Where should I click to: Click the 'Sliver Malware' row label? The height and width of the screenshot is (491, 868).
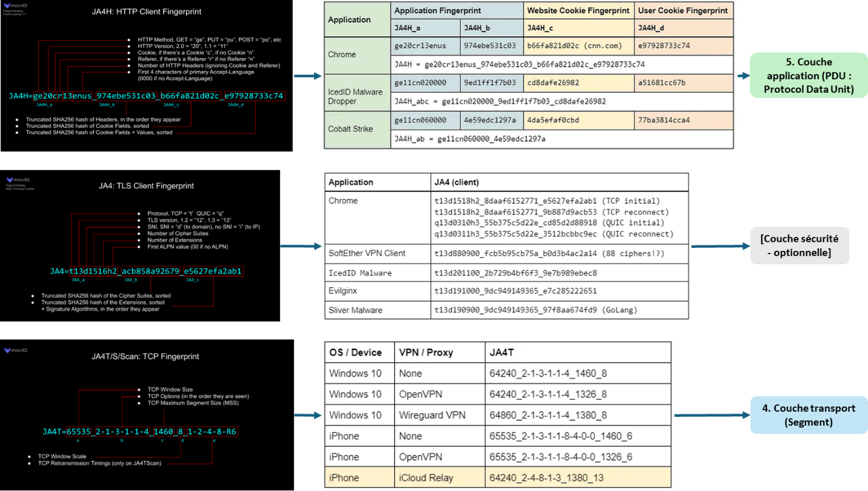coord(355,310)
